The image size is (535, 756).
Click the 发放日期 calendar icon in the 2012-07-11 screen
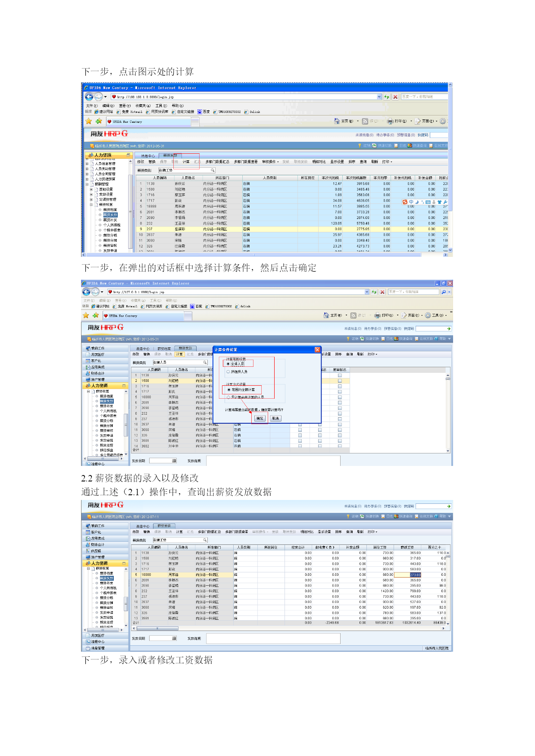pyautogui.click(x=174, y=638)
